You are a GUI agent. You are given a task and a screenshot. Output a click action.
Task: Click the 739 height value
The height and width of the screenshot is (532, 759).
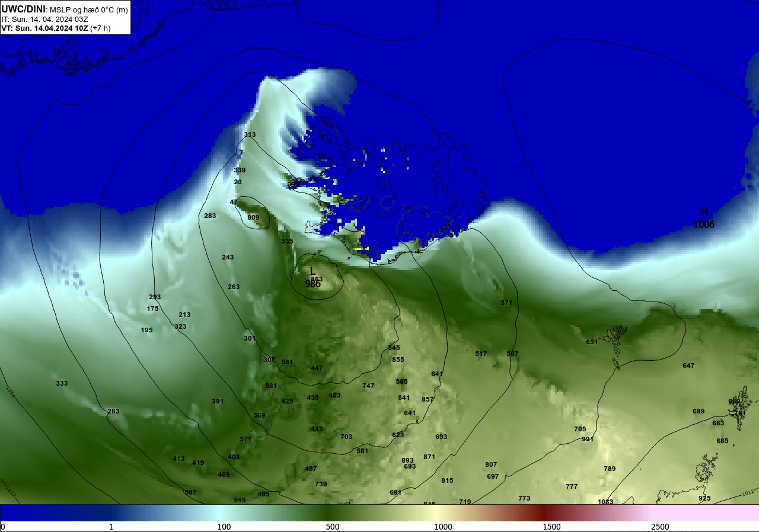[x=321, y=484]
